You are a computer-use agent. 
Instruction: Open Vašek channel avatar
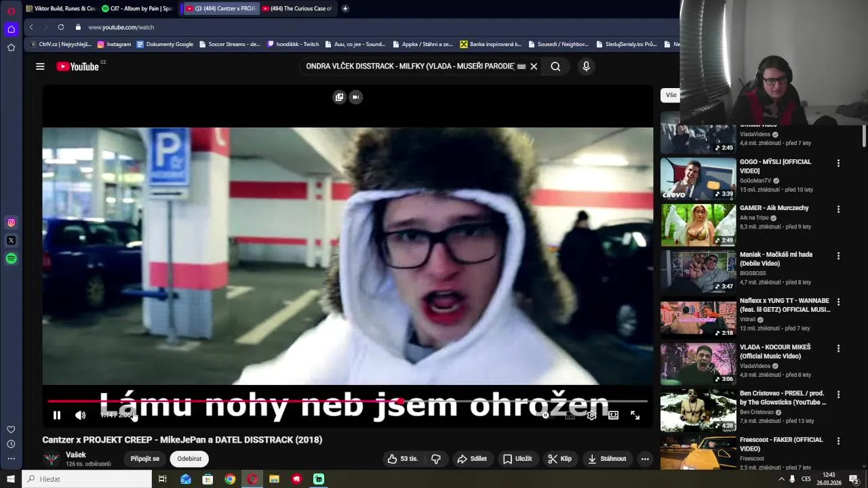point(51,459)
